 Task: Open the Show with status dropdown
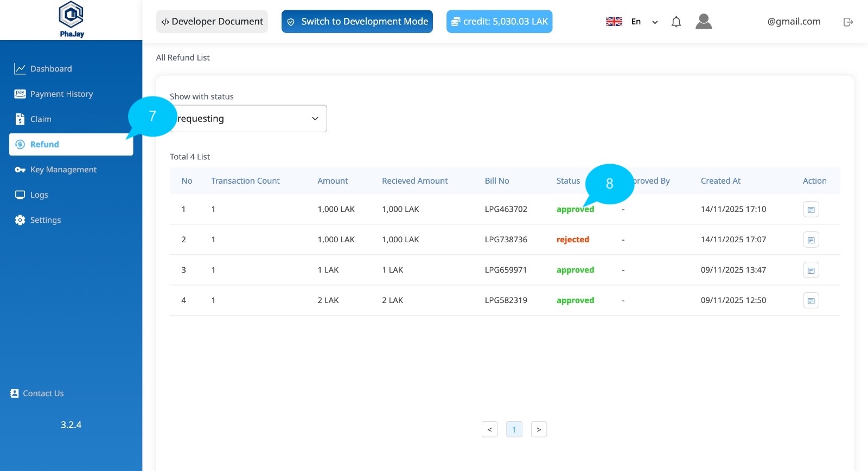(248, 119)
